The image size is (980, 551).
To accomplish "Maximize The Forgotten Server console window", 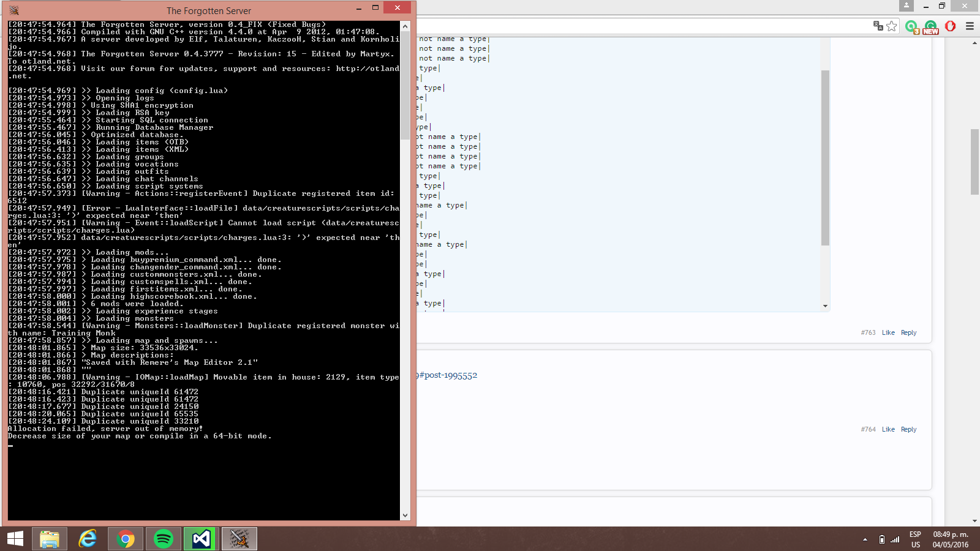I will click(x=375, y=8).
